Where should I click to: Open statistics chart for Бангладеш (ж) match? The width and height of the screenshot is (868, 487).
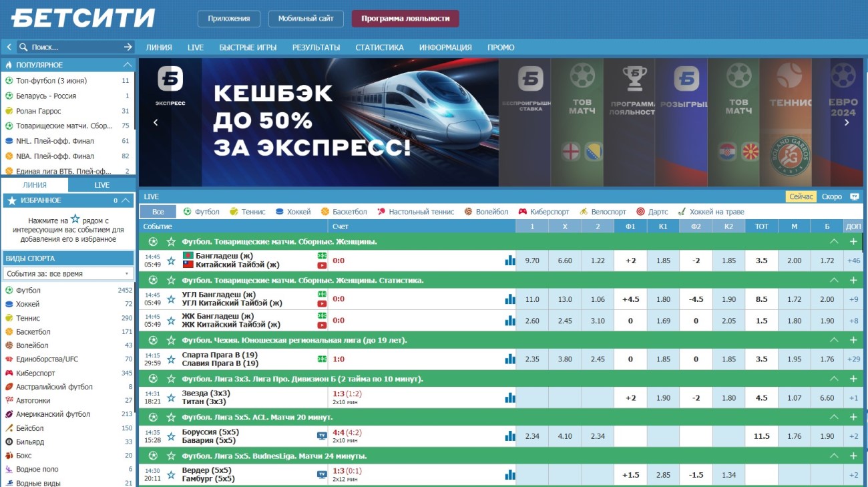tap(510, 261)
